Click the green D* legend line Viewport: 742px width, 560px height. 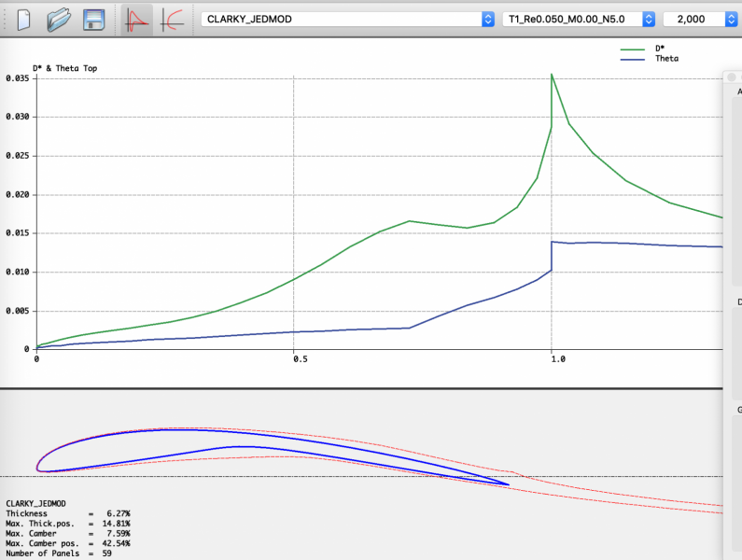pyautogui.click(x=634, y=49)
